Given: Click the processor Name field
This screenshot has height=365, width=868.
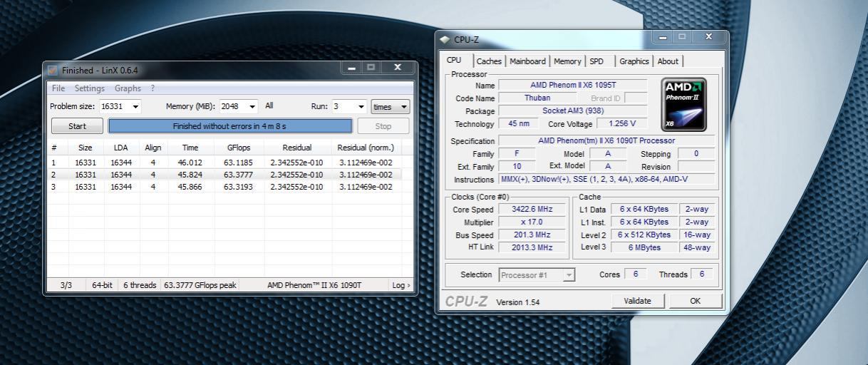Looking at the screenshot, I should click(573, 85).
